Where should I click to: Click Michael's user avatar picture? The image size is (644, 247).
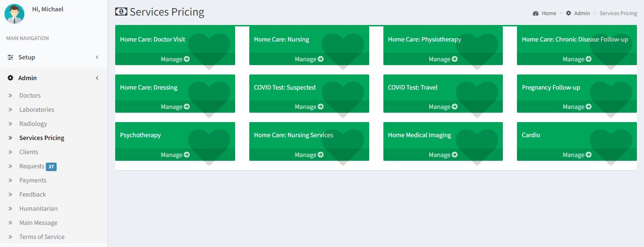[14, 14]
